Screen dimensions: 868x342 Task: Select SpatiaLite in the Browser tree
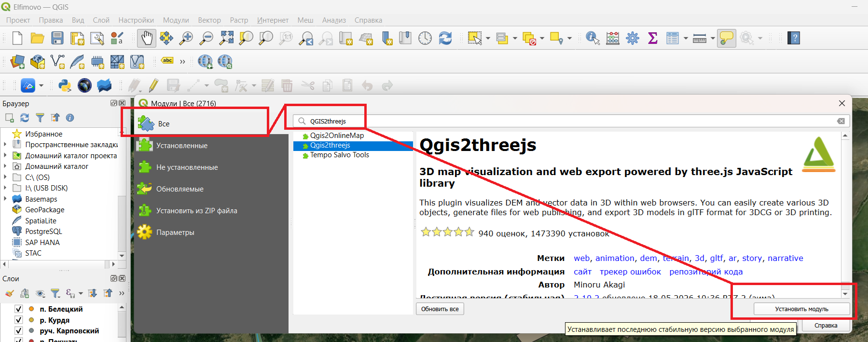(41, 220)
